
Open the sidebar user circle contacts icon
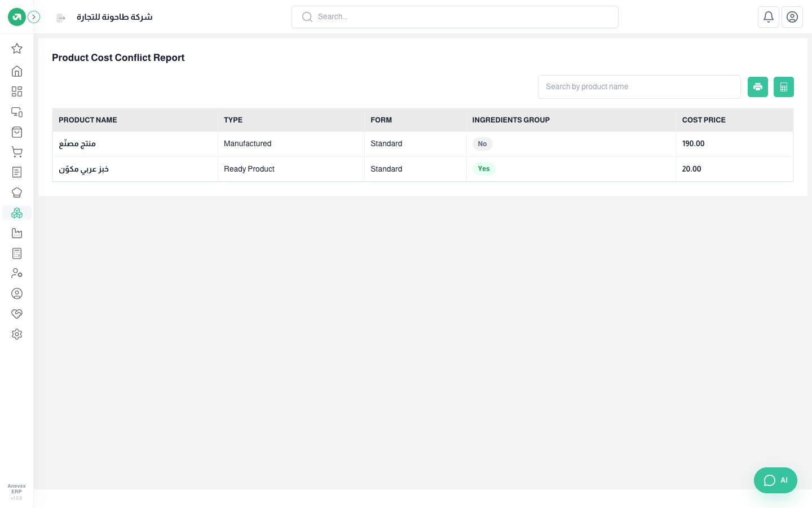(17, 294)
